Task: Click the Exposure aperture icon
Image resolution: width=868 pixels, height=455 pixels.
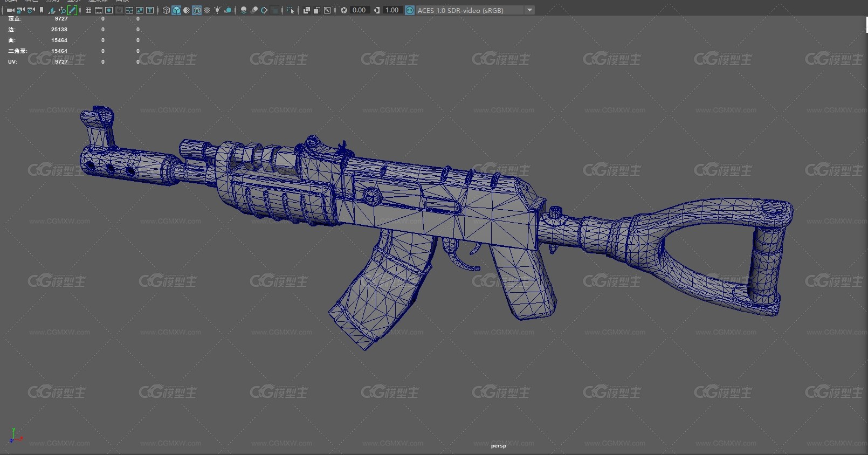Action: pos(343,10)
